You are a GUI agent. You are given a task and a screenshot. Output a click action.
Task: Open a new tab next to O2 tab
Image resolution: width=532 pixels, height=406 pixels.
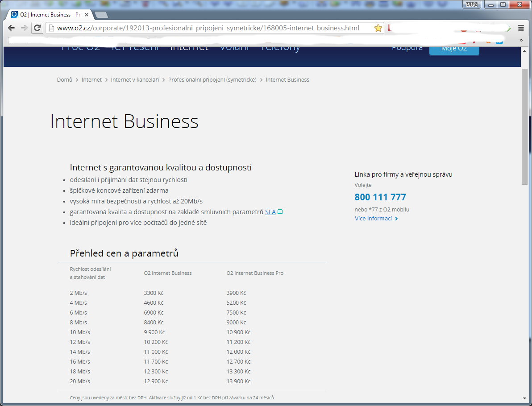(101, 15)
